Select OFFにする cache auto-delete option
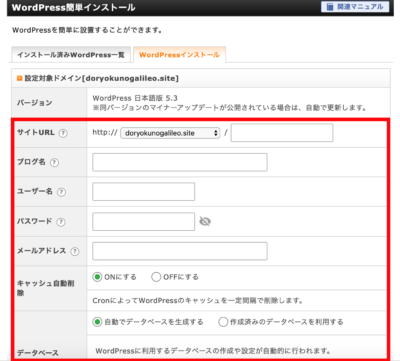The image size is (400, 361). pos(156,277)
